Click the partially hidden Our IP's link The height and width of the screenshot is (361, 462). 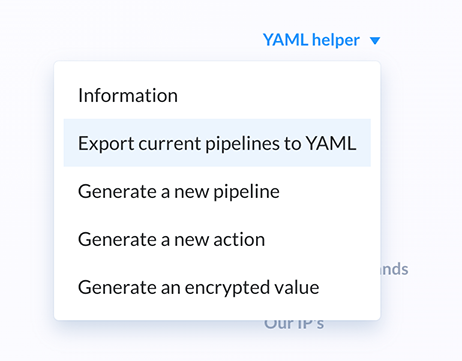click(294, 325)
